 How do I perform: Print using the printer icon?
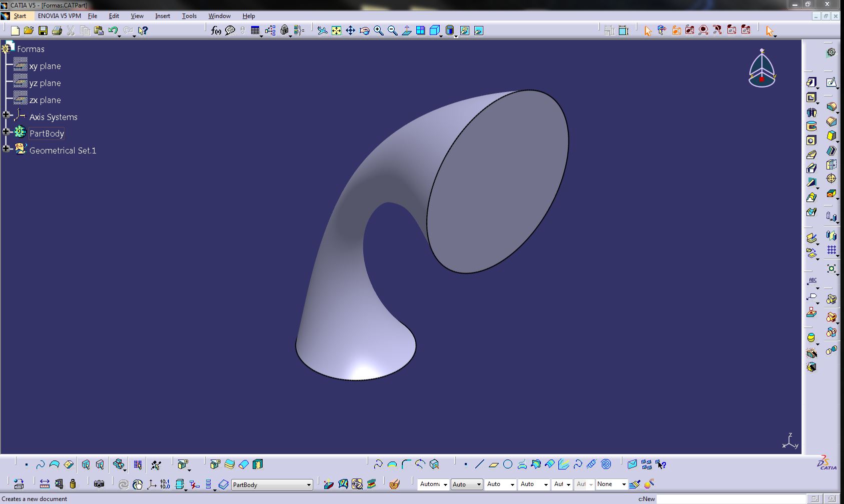pos(57,31)
